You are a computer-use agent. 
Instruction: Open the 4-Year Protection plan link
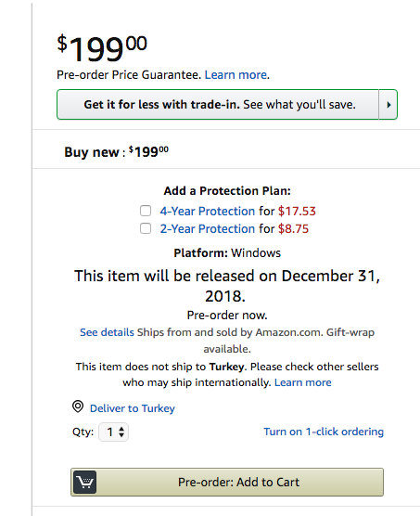coord(208,211)
